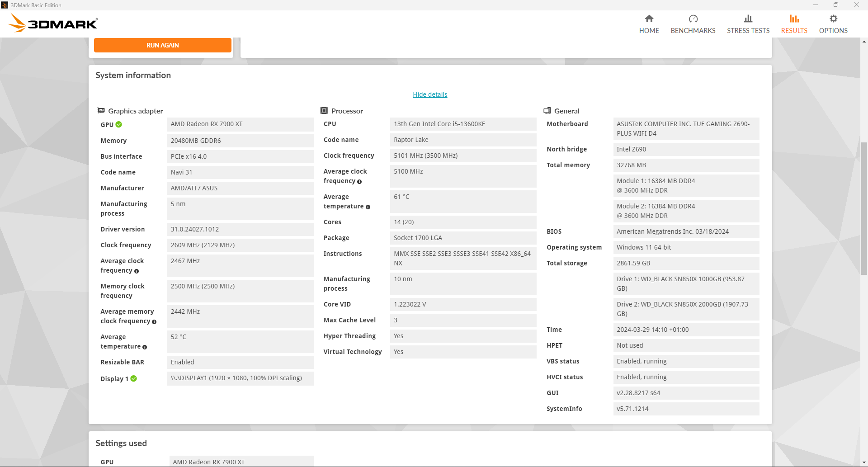Click the Processor section icon

point(324,110)
